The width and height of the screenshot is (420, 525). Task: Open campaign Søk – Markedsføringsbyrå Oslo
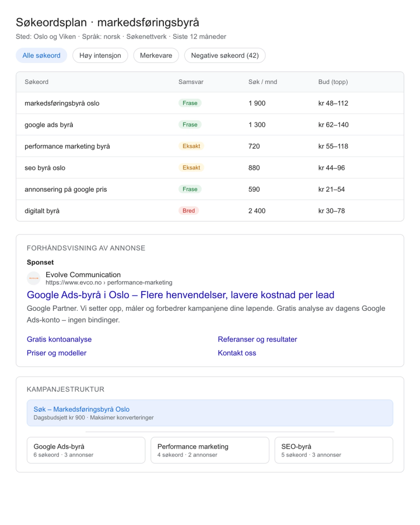coord(210,413)
